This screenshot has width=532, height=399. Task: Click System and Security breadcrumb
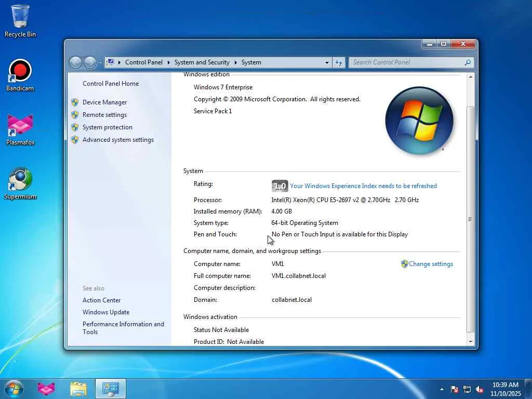(202, 62)
